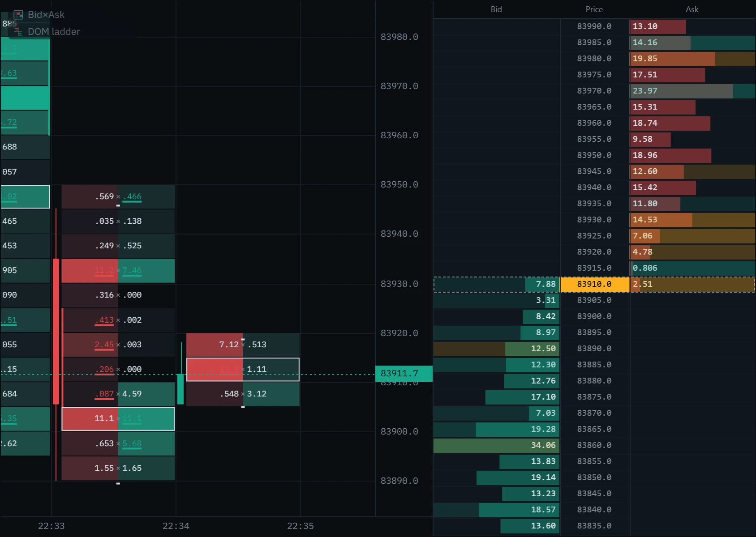Screen dimensions: 756x537
Task: Click the current price label 83911.7
Action: click(404, 374)
